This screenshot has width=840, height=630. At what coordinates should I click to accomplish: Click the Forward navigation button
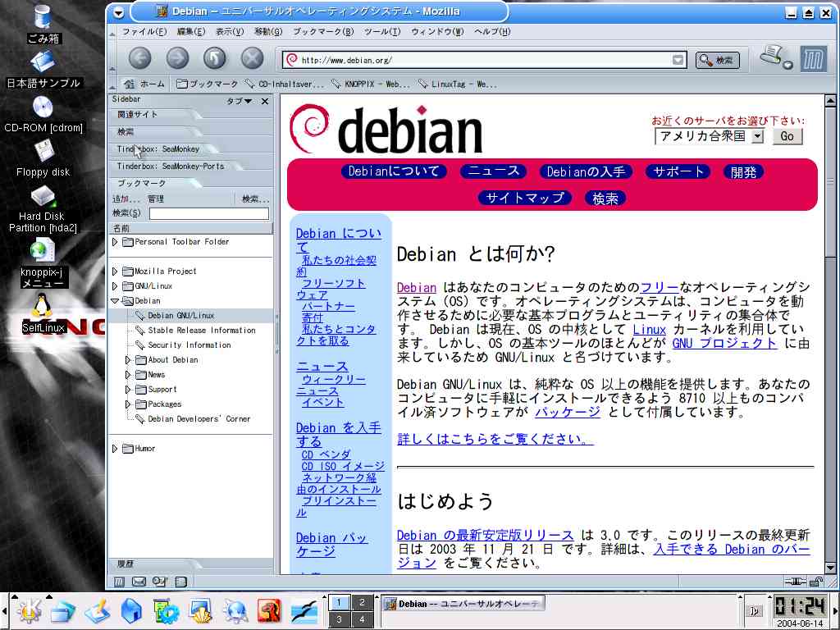[x=177, y=58]
